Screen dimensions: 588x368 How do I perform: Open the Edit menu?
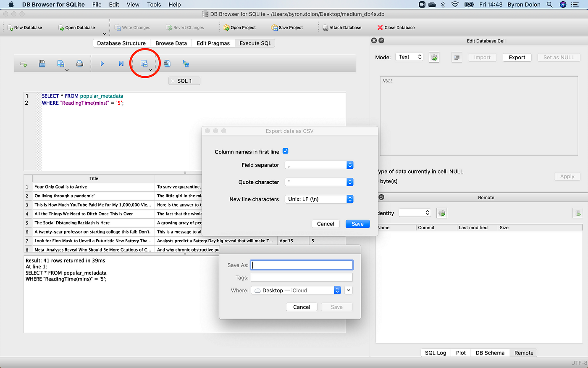tap(114, 5)
